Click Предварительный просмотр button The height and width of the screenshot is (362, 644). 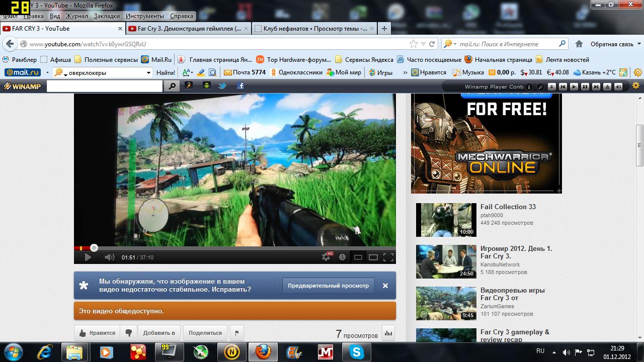pos(328,286)
